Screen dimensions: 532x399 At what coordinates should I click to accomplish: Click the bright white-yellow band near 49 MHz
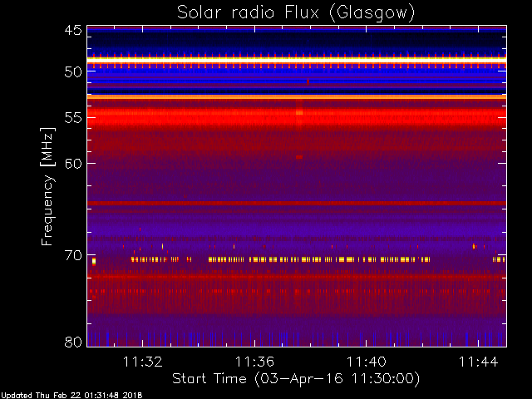point(297,61)
